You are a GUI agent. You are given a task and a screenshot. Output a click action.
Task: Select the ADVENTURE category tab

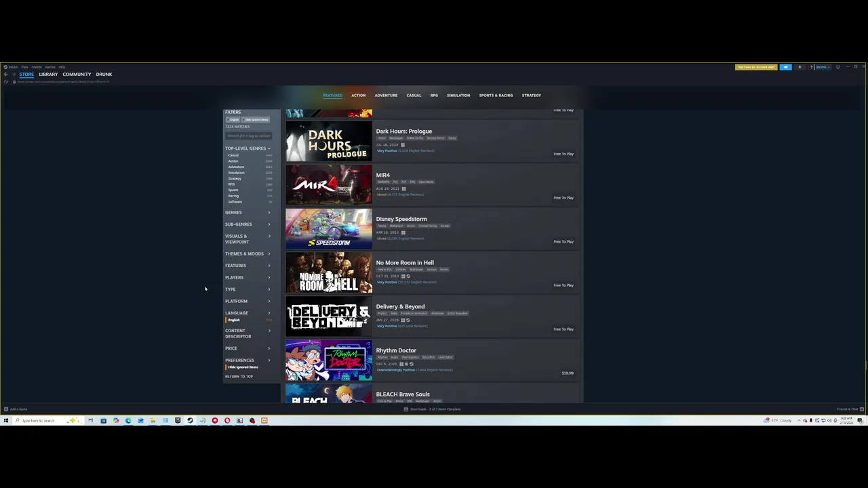(386, 96)
